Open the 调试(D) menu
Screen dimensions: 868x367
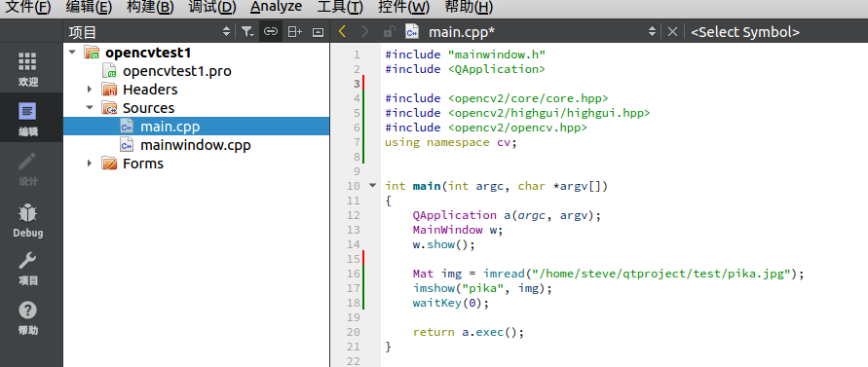tap(212, 8)
